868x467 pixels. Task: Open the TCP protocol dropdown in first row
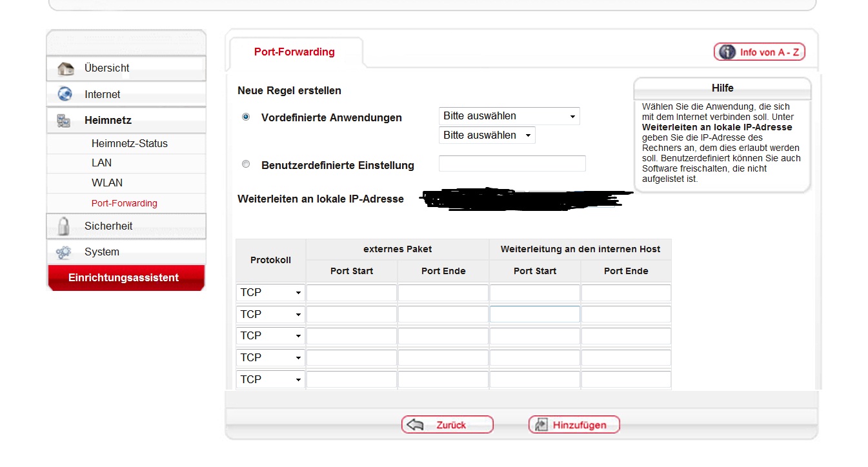[270, 293]
